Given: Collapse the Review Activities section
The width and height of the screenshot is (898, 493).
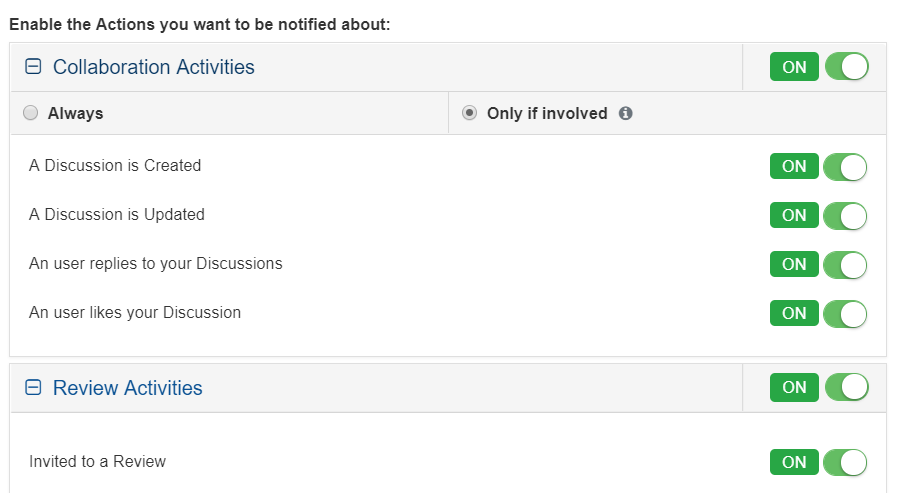Looking at the screenshot, I should coord(33,388).
